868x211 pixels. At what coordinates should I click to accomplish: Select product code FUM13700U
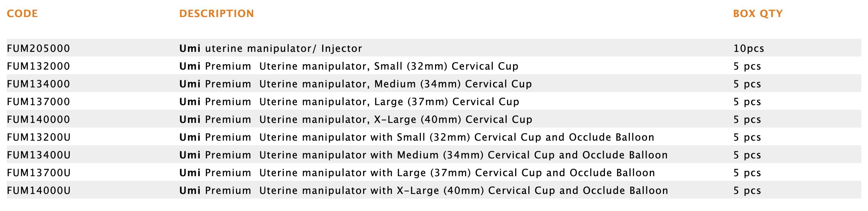[x=38, y=173]
